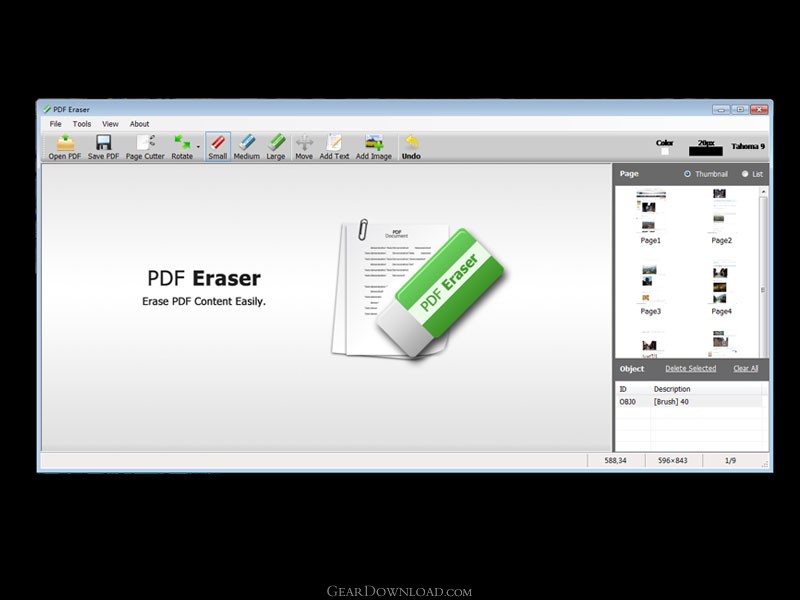Image resolution: width=800 pixels, height=600 pixels.
Task: Open the File menu
Action: tap(56, 124)
